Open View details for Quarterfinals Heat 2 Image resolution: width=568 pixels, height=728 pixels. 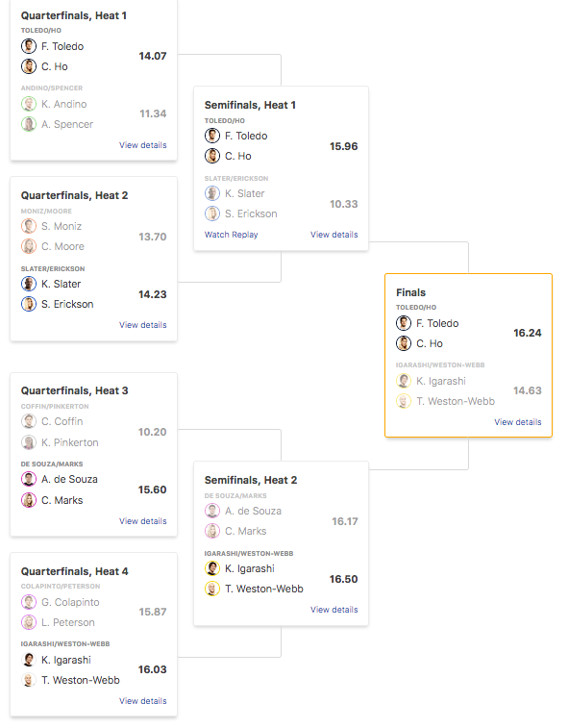143,325
